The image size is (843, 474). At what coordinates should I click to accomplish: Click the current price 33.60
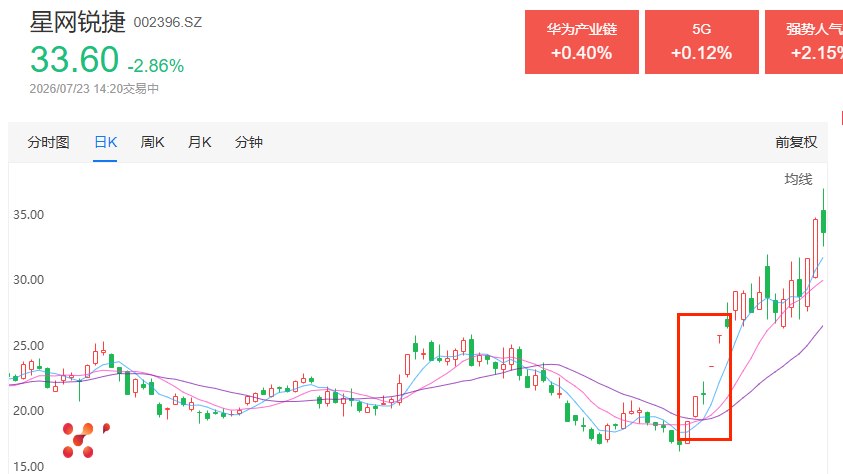[74, 59]
